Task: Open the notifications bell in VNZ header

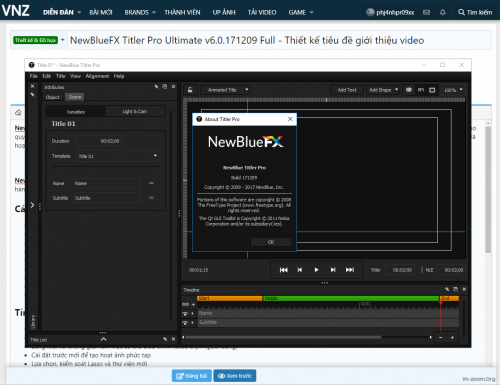Action: click(x=443, y=12)
